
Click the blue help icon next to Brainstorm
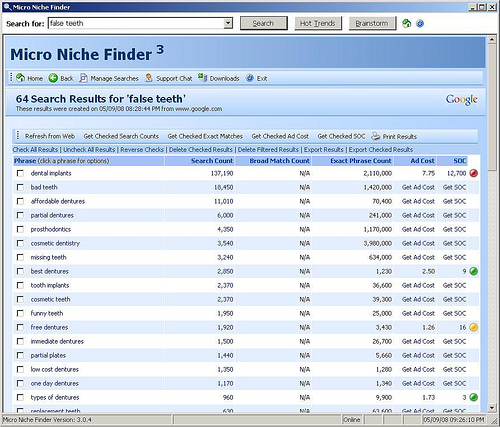pos(420,24)
